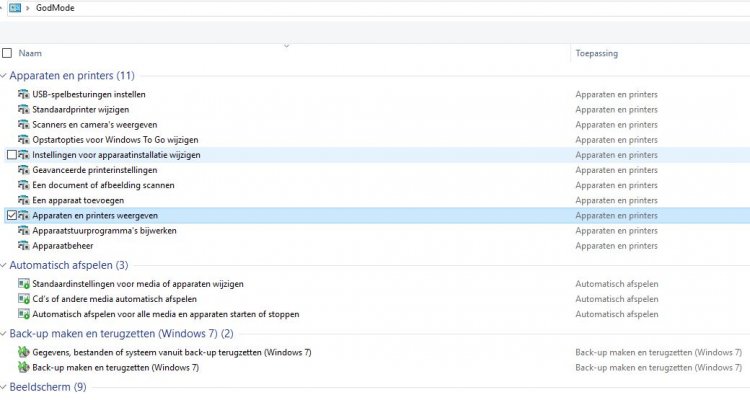Sort by the Naam column header
Screen dimensions: 750x400
[x=30, y=52]
